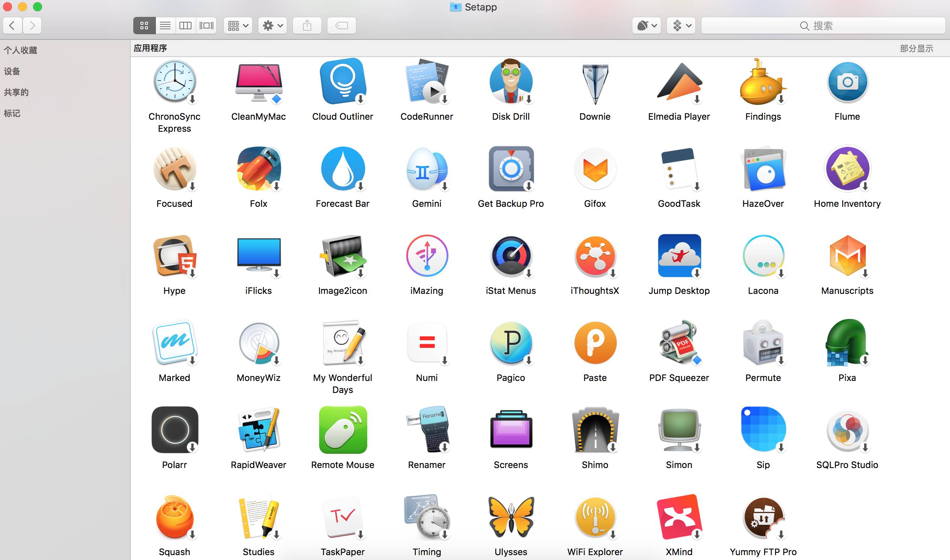Switch to icon view mode

click(144, 26)
